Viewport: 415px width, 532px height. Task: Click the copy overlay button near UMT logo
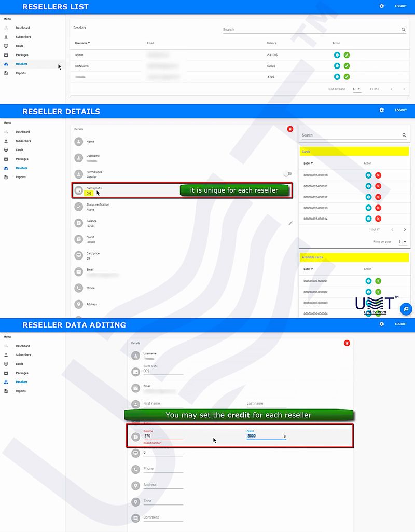[x=406, y=309]
